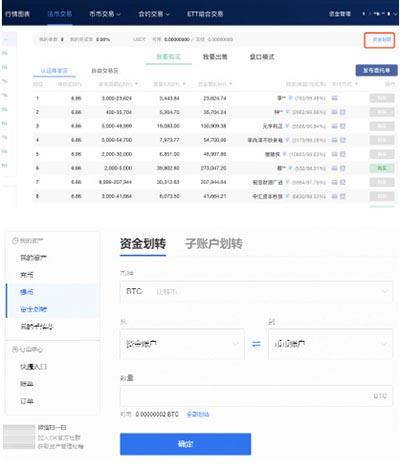Click the clock icon beside 我的资产 sidebar header
This screenshot has height=473, width=400.
[x=15, y=241]
